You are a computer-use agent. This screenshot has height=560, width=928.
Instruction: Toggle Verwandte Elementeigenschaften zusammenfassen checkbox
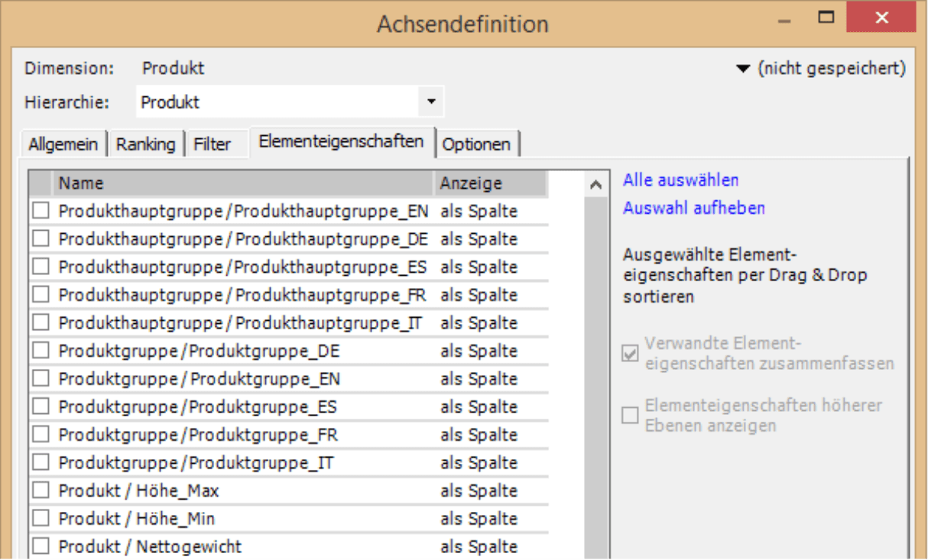coord(630,354)
